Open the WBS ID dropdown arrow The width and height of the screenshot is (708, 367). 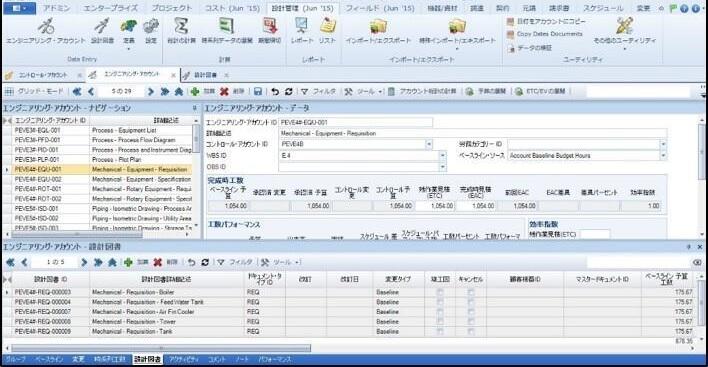[x=442, y=156]
